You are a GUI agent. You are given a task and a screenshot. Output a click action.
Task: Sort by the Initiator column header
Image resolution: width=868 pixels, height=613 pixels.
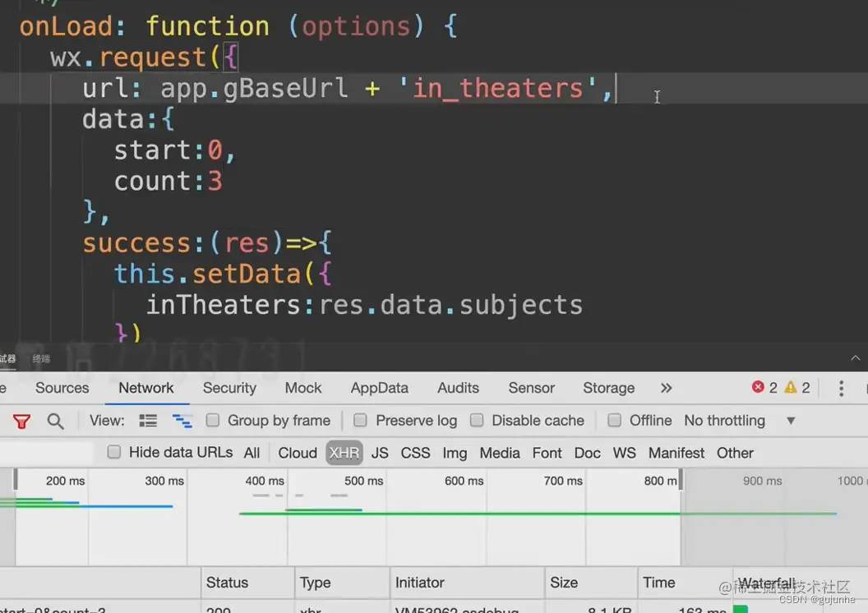click(467, 583)
